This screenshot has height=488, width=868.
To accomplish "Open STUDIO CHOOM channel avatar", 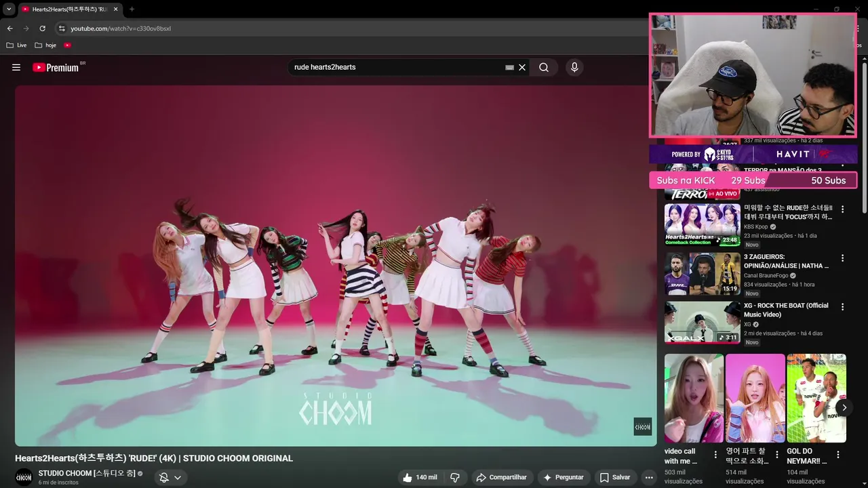I will tap(24, 477).
